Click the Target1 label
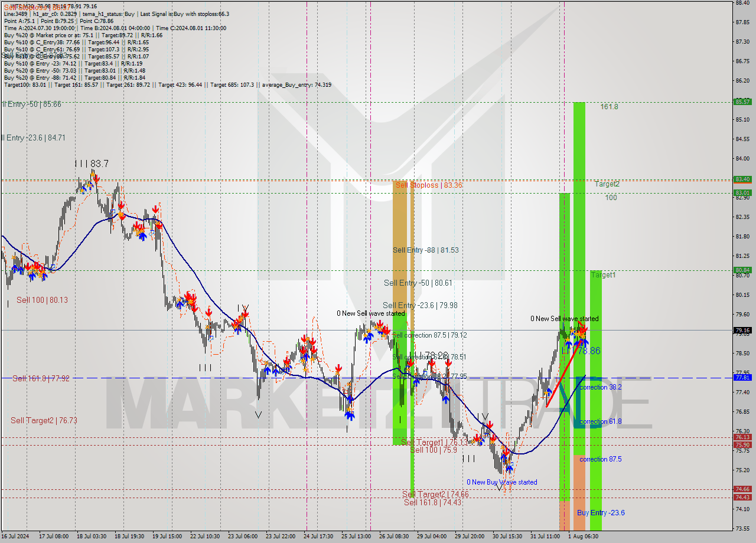 click(x=603, y=276)
